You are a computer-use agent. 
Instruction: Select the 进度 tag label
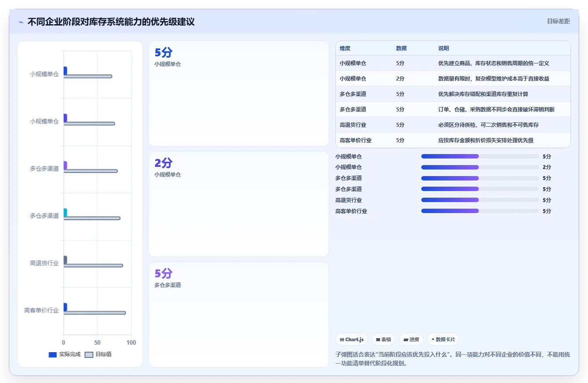pos(414,339)
